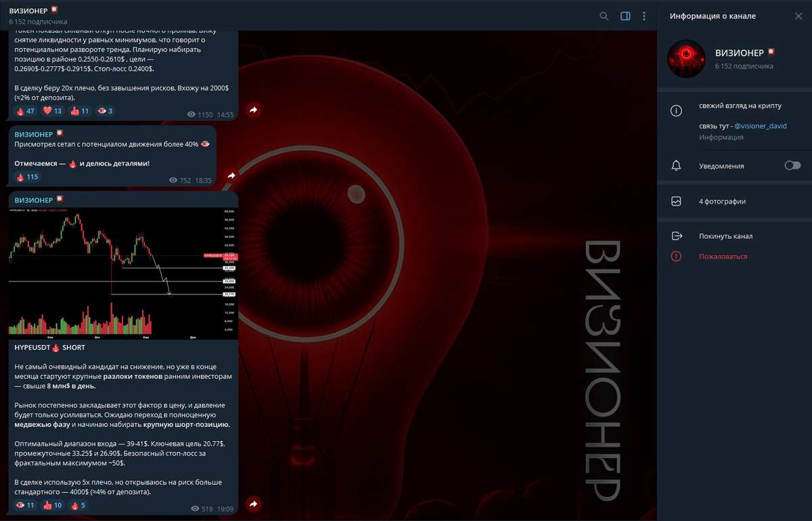
Task: Toggle the right info sidebar panel icon
Action: pos(625,16)
